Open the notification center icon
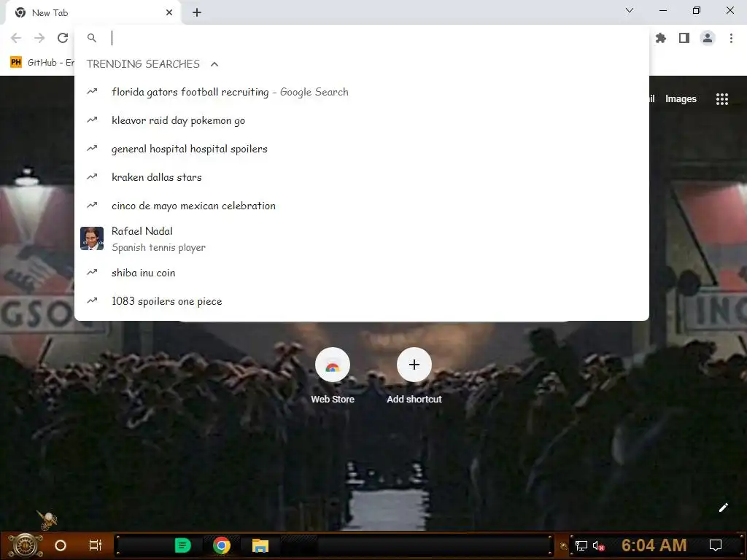This screenshot has width=747, height=560. coord(715,545)
